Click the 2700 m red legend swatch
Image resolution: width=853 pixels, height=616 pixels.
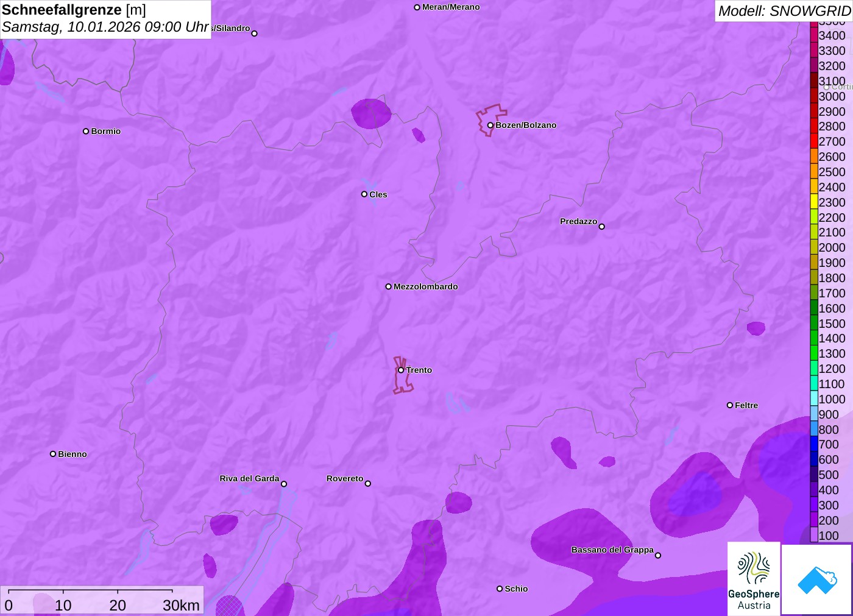(x=814, y=141)
